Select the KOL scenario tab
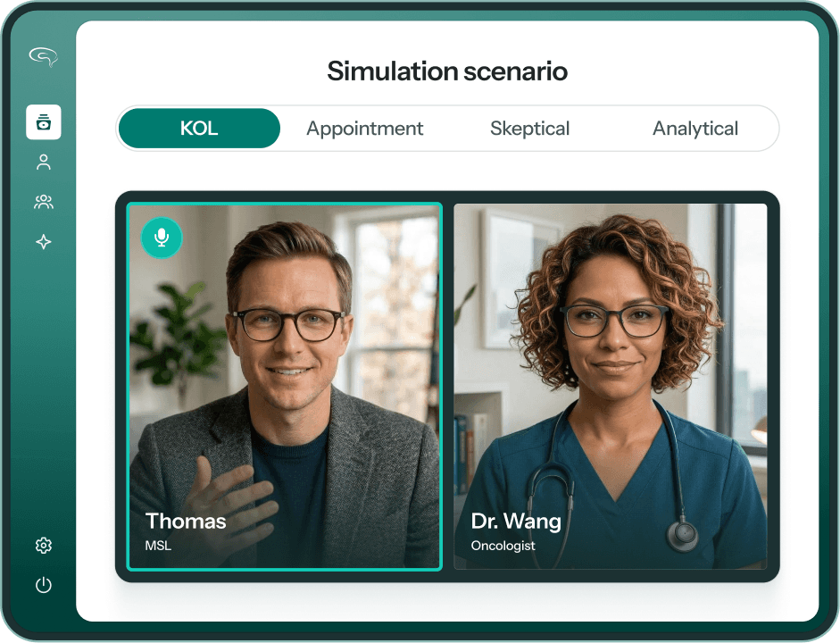 199,129
